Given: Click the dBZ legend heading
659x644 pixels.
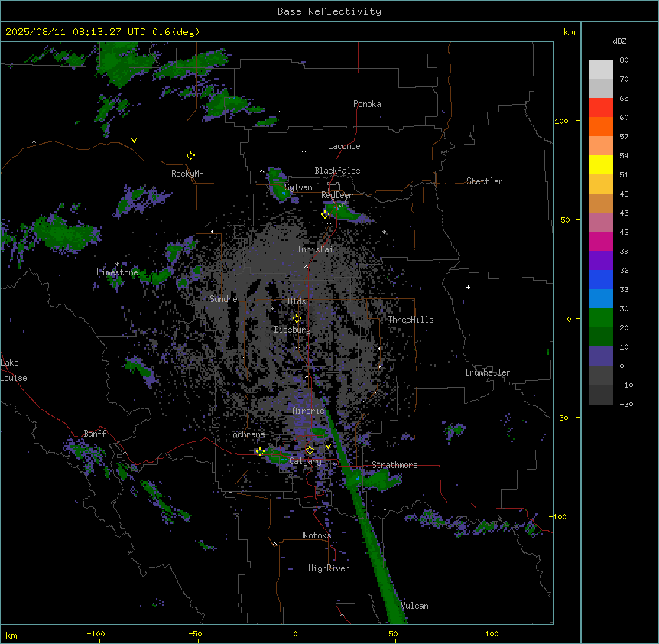Looking at the screenshot, I should [619, 41].
